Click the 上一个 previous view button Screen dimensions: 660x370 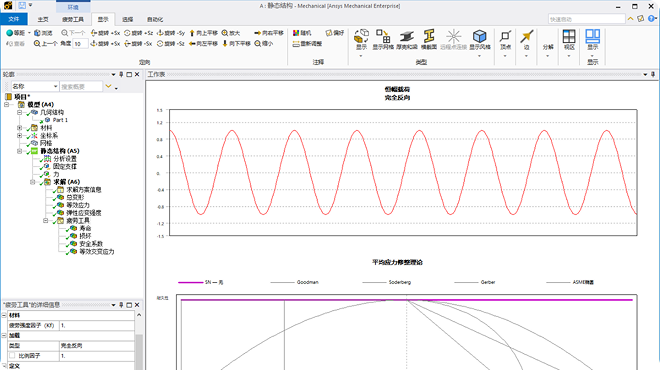coord(45,43)
